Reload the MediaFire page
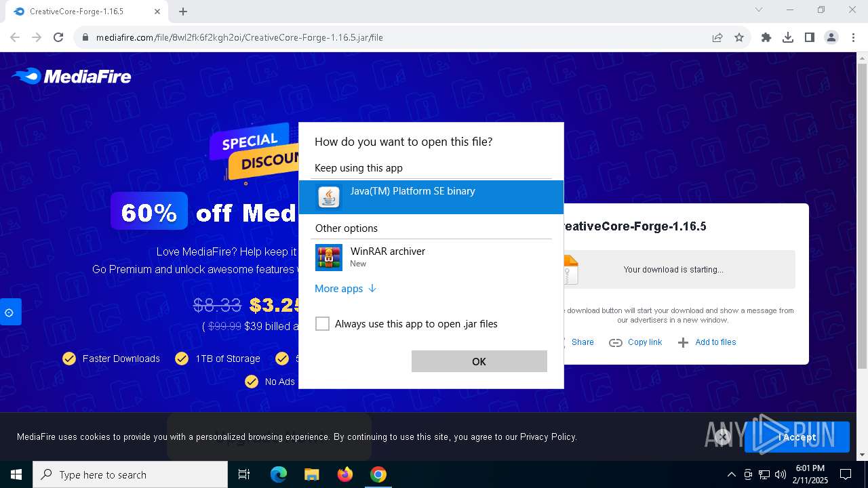 [x=58, y=37]
